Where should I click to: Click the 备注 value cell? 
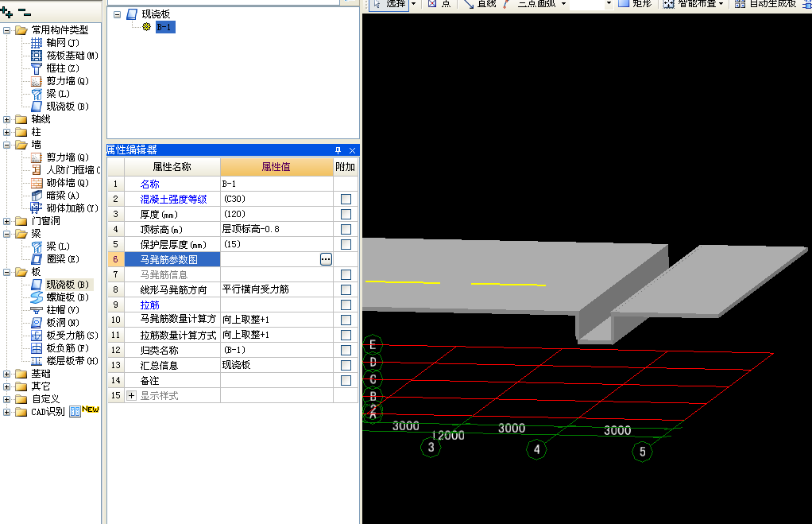[x=276, y=380]
